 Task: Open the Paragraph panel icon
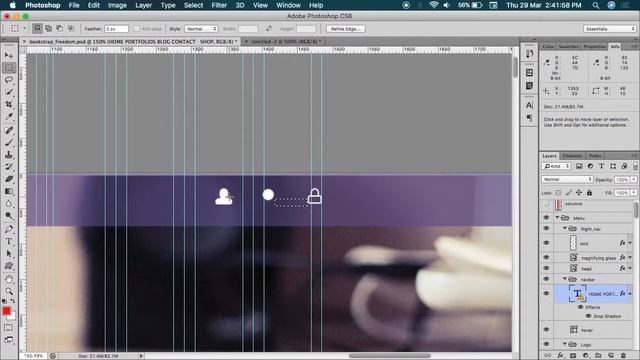[529, 118]
